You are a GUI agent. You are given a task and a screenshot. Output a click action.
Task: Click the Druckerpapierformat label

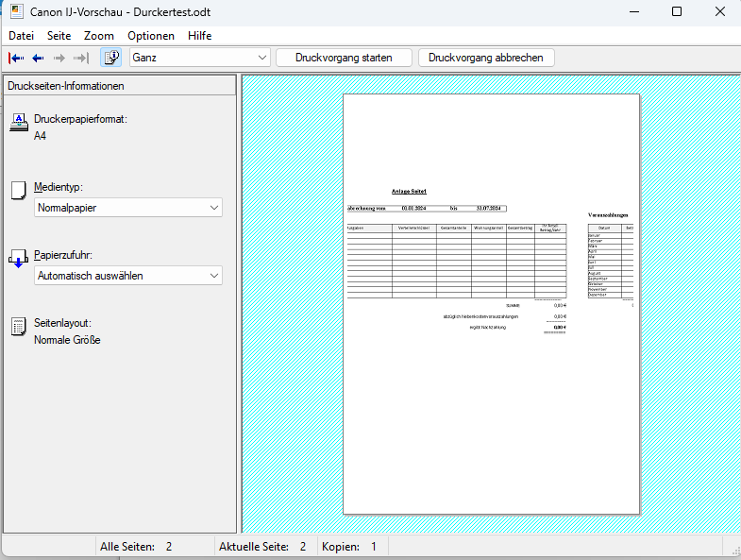point(81,119)
